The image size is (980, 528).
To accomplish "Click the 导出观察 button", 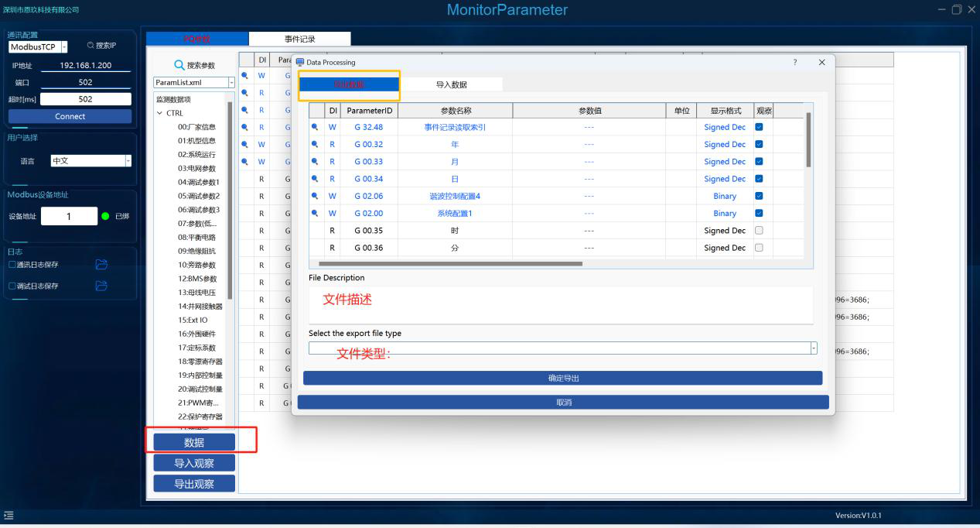I will 194,484.
